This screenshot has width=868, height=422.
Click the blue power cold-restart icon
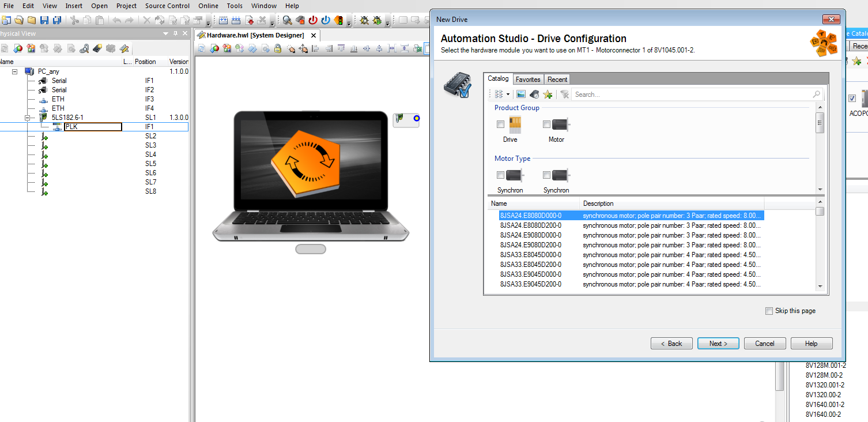click(x=326, y=20)
